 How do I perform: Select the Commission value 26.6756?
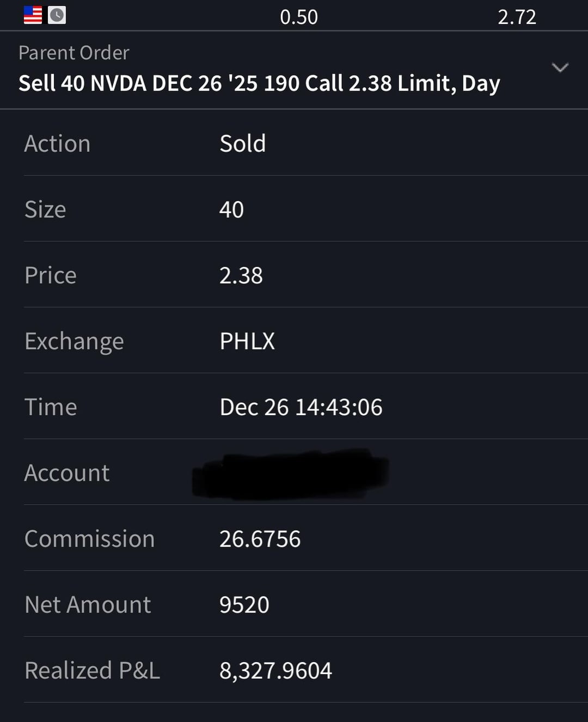click(x=260, y=539)
